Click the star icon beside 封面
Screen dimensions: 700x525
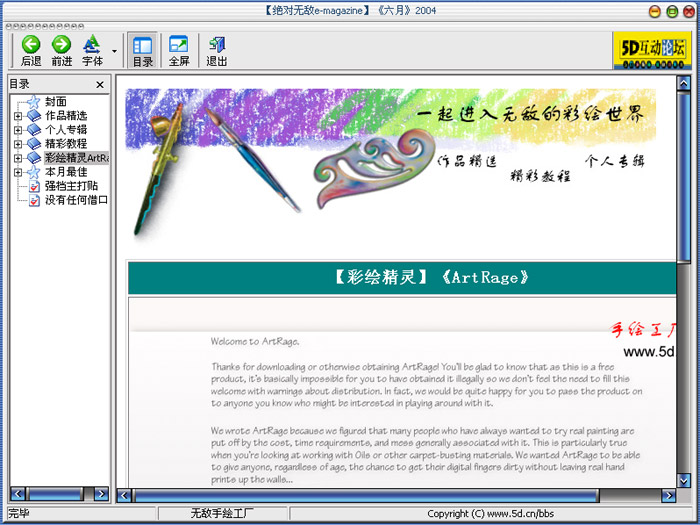coord(33,102)
